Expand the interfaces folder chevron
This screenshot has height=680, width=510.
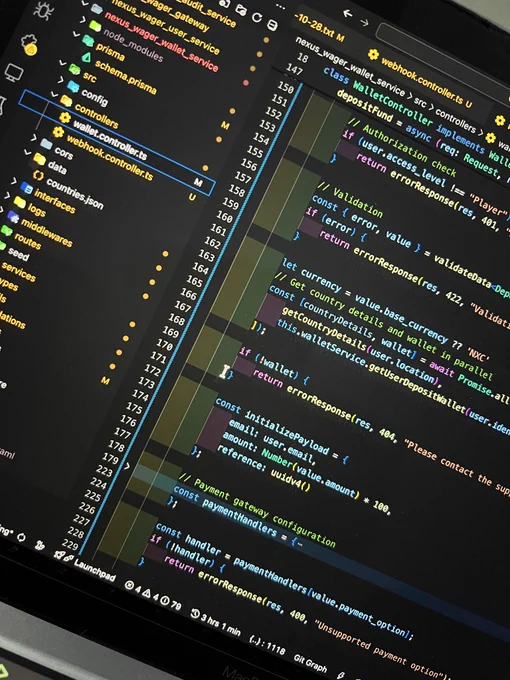(14, 182)
